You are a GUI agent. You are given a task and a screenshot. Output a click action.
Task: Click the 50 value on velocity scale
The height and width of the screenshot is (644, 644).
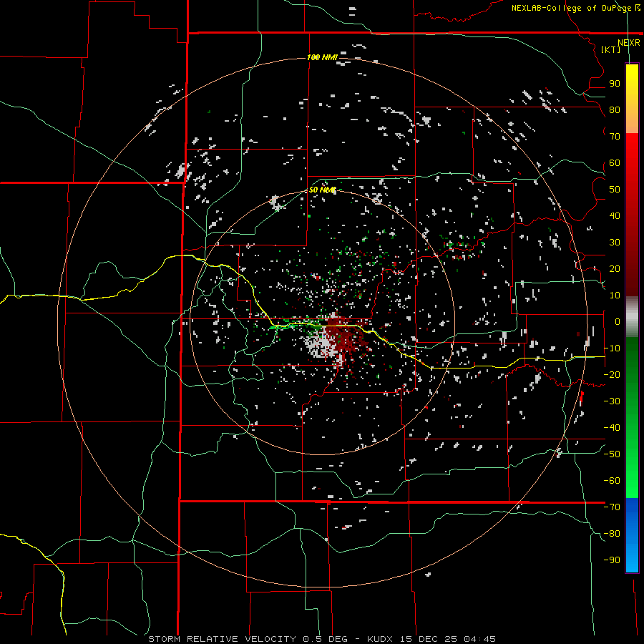pyautogui.click(x=615, y=190)
